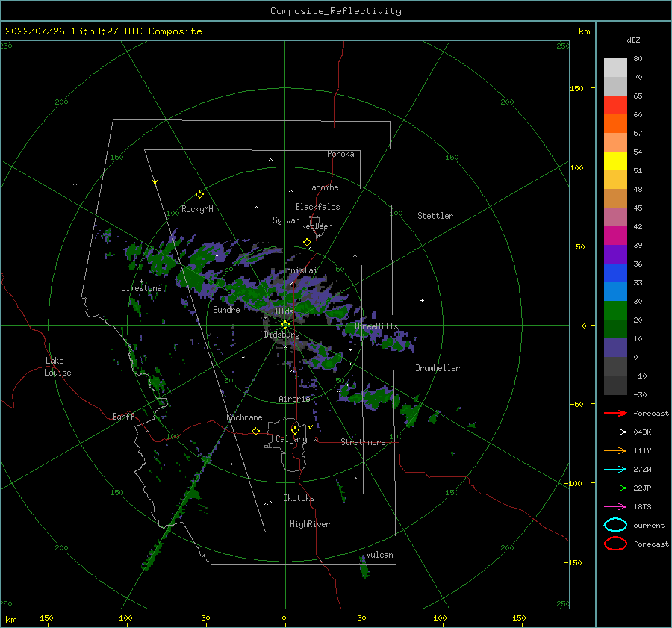Pick the magenta 39-42 dBZ swatch

tap(615, 235)
